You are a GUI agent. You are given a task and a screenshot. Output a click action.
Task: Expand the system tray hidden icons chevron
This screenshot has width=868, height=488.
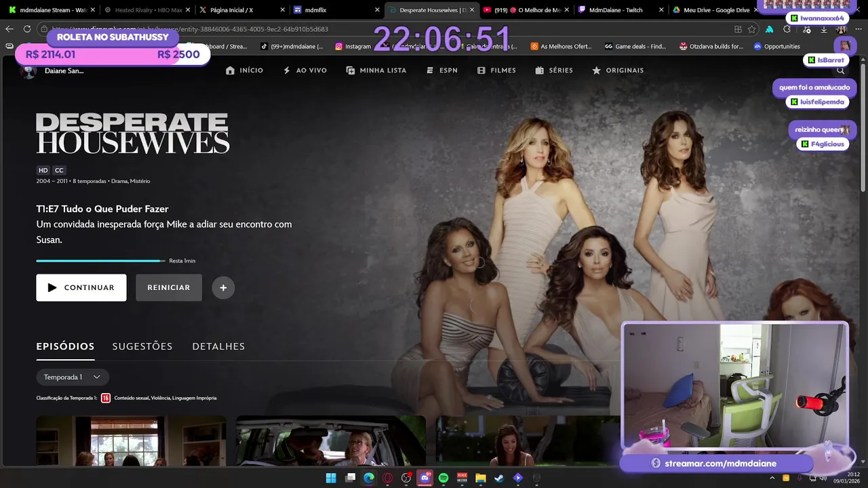[772, 478]
